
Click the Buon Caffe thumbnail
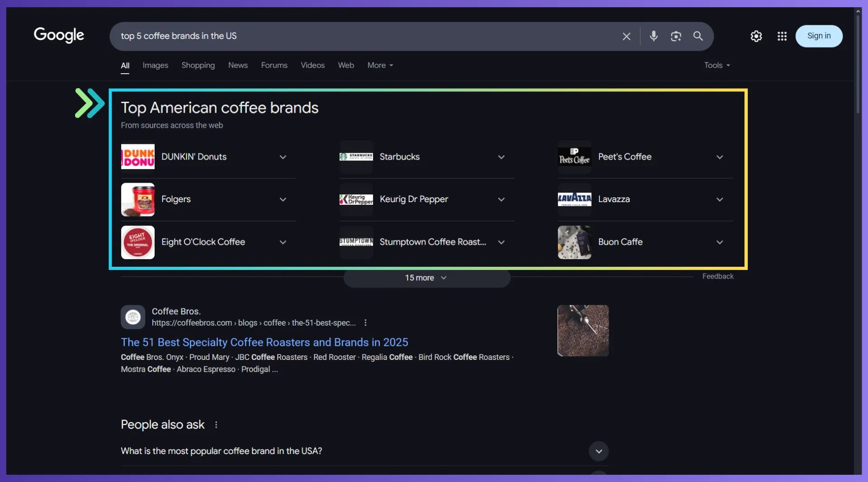(574, 242)
